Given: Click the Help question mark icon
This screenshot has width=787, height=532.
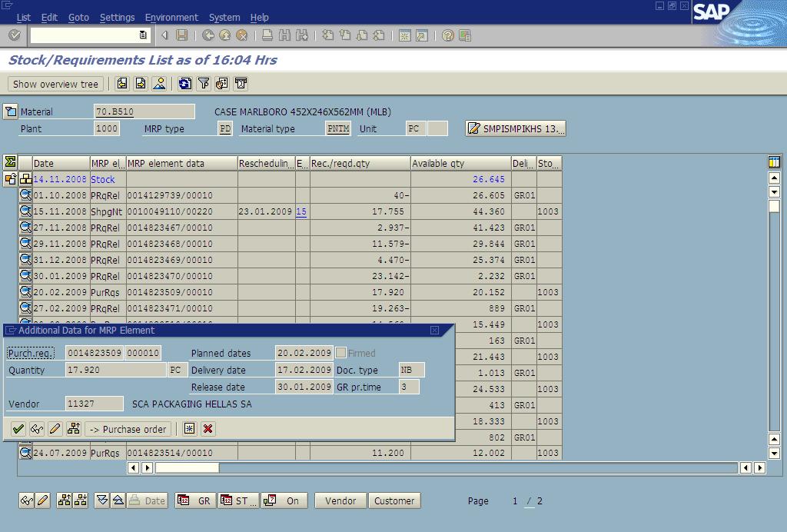Looking at the screenshot, I should click(x=448, y=35).
